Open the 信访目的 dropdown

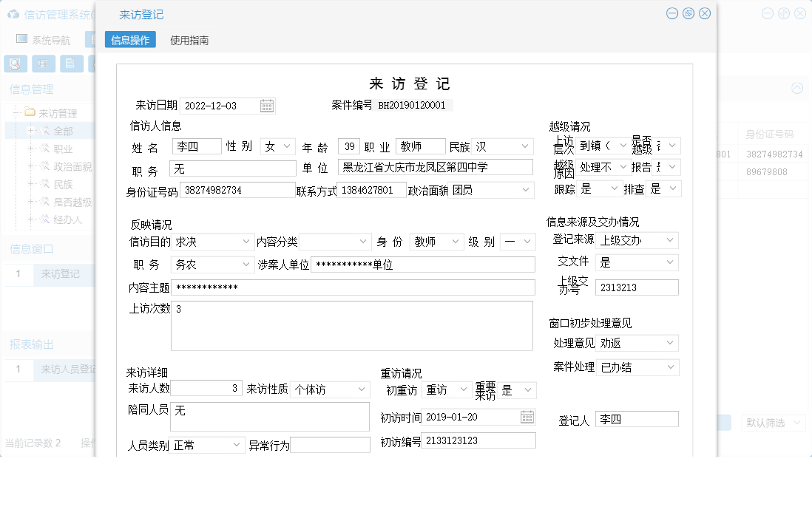pyautogui.click(x=212, y=242)
